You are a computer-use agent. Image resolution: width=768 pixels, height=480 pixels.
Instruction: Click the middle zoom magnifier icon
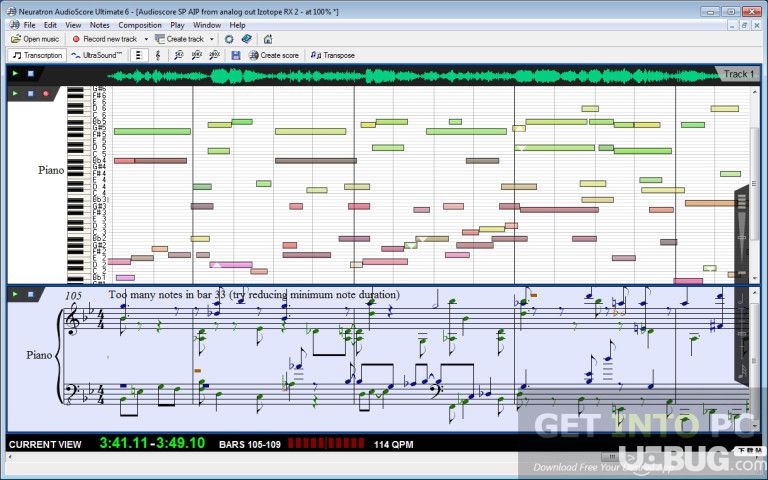pyautogui.click(x=196, y=55)
